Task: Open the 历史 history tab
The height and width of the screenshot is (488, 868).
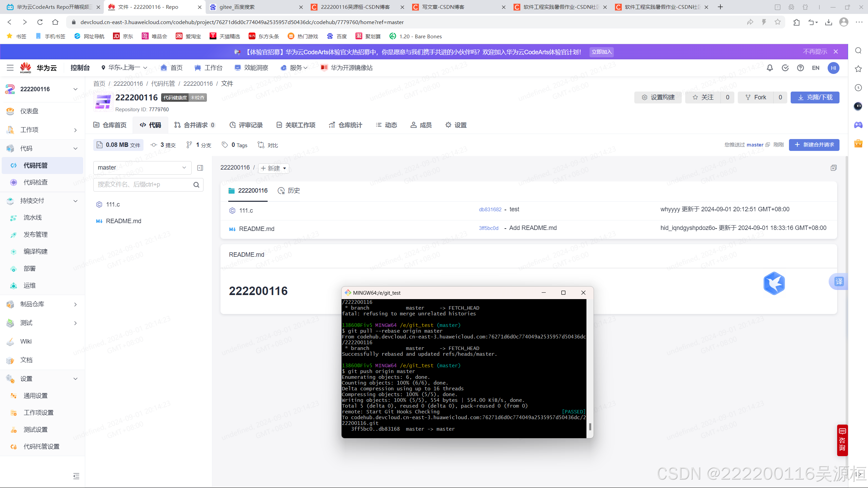Action: pyautogui.click(x=289, y=191)
